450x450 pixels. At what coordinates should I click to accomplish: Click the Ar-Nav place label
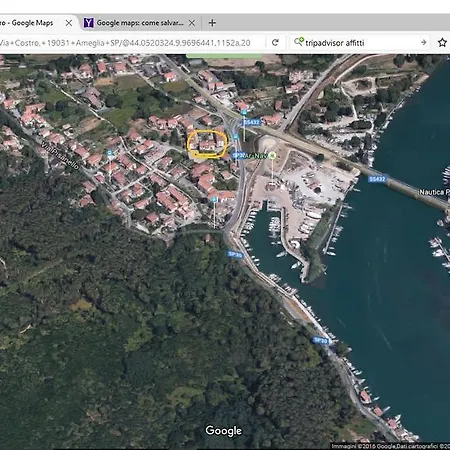pyautogui.click(x=256, y=155)
